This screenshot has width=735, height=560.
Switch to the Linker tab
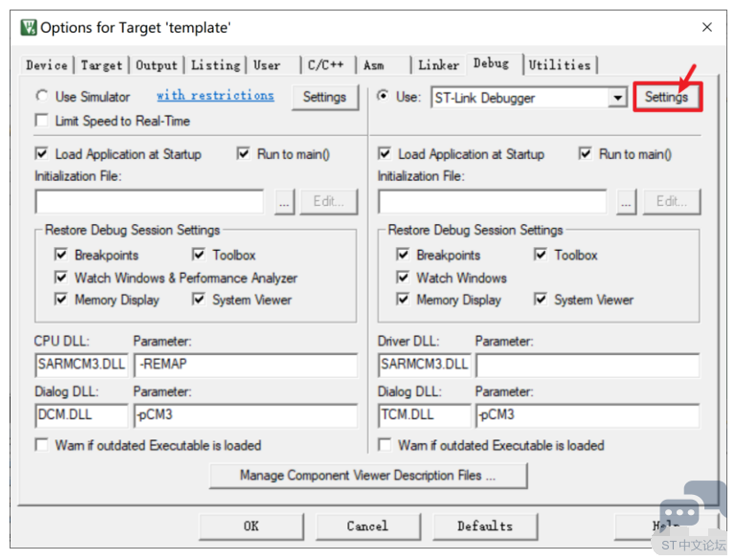(x=438, y=65)
